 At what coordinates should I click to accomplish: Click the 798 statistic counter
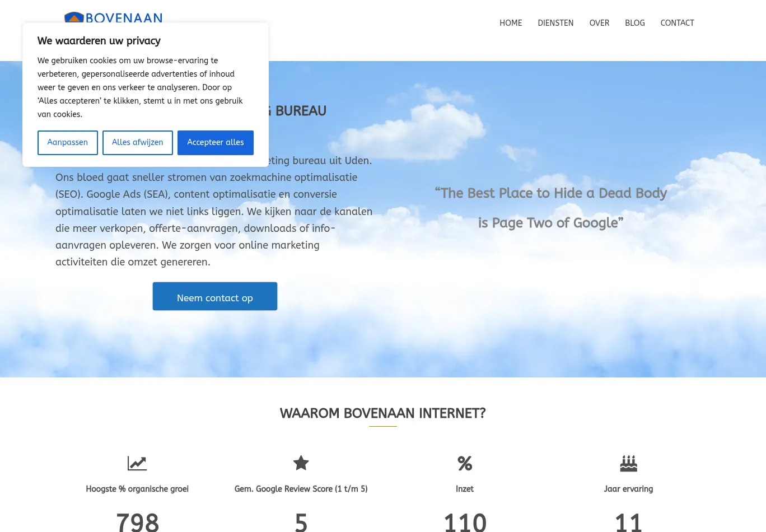coord(137,521)
